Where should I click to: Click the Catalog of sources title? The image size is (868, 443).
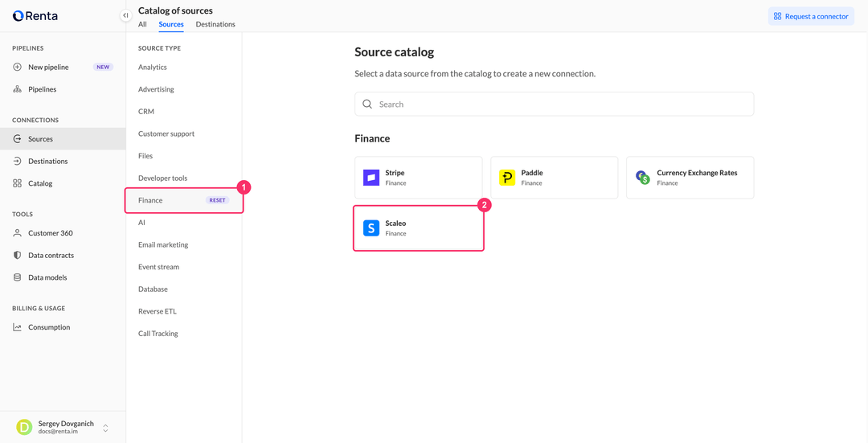tap(175, 10)
